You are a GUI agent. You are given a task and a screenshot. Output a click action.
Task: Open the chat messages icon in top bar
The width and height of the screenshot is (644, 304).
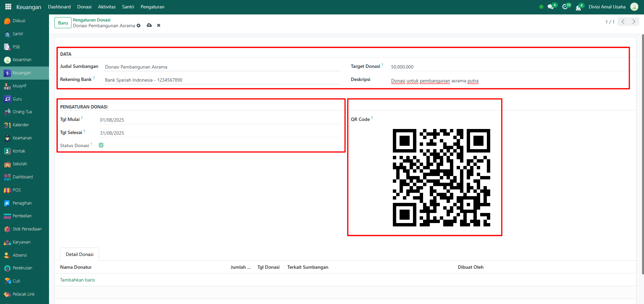click(550, 7)
